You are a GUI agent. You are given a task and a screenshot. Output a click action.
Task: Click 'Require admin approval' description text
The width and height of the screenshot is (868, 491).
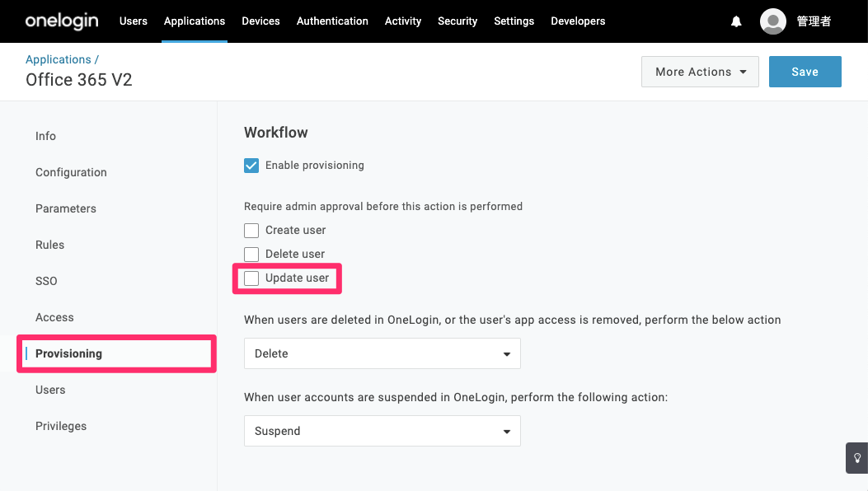[x=383, y=206]
